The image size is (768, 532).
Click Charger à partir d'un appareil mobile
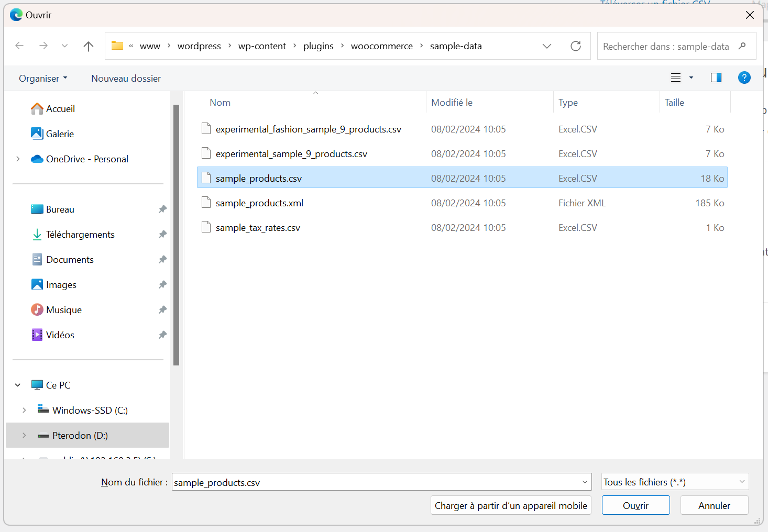pos(511,505)
